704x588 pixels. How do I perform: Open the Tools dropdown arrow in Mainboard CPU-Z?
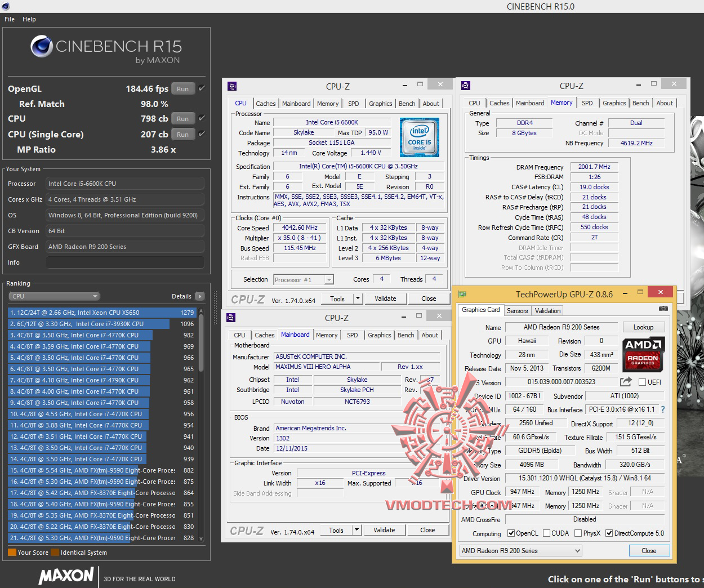point(357,530)
